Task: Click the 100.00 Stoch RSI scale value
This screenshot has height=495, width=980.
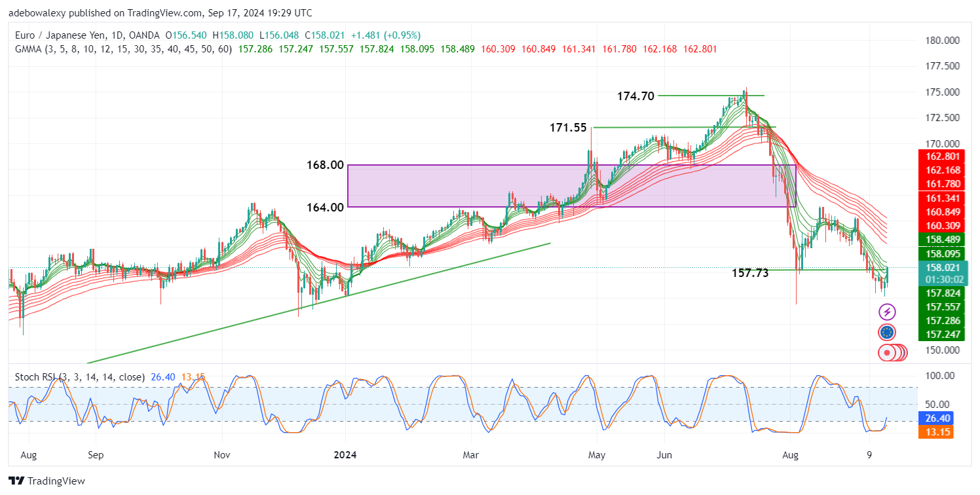Action: coord(939,376)
